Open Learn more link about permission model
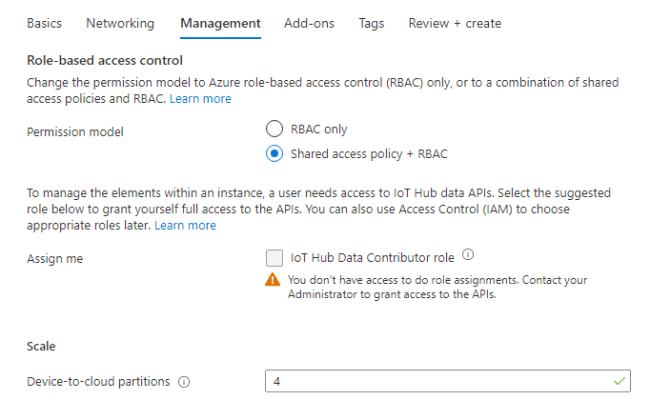The width and height of the screenshot is (650, 400). (200, 99)
